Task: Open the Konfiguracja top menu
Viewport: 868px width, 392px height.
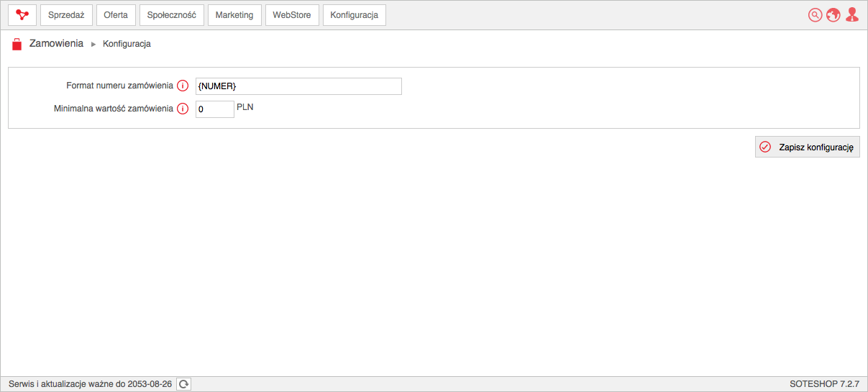Action: click(355, 15)
